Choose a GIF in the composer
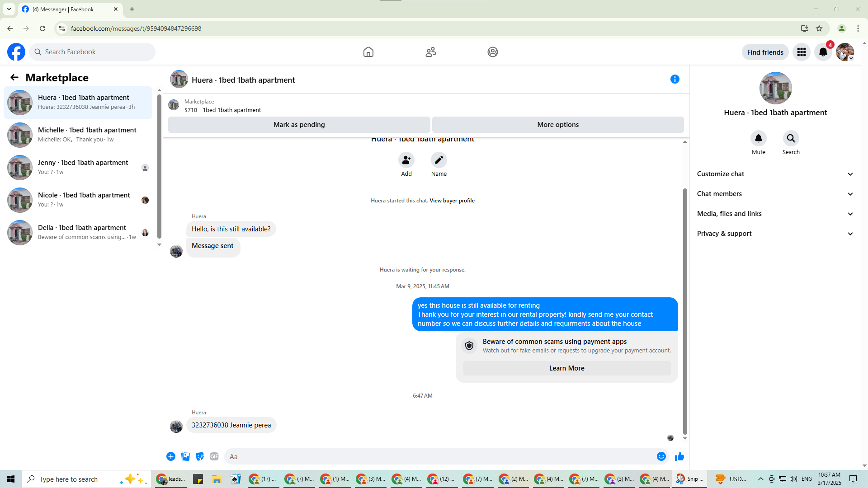The image size is (868, 488). (214, 456)
